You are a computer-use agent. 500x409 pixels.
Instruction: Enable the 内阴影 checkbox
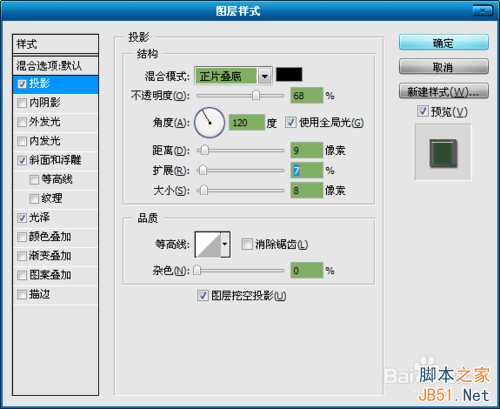tap(22, 103)
